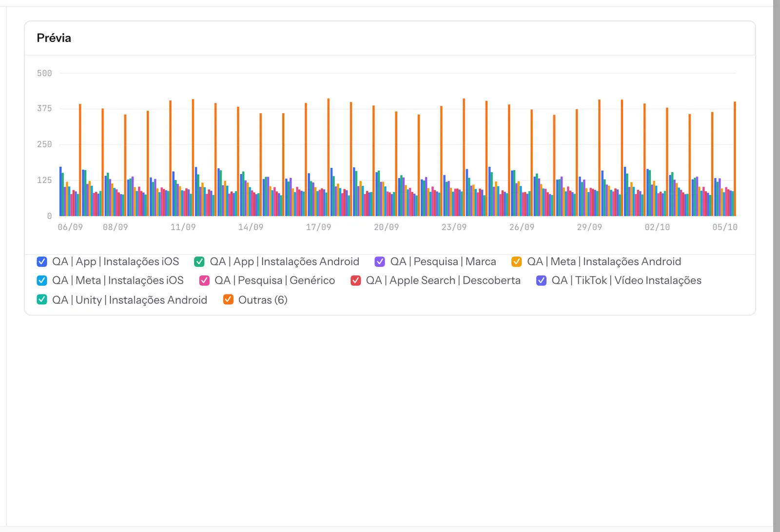Uncheck the Outras (6) checkbox
780x532 pixels.
[x=228, y=299]
